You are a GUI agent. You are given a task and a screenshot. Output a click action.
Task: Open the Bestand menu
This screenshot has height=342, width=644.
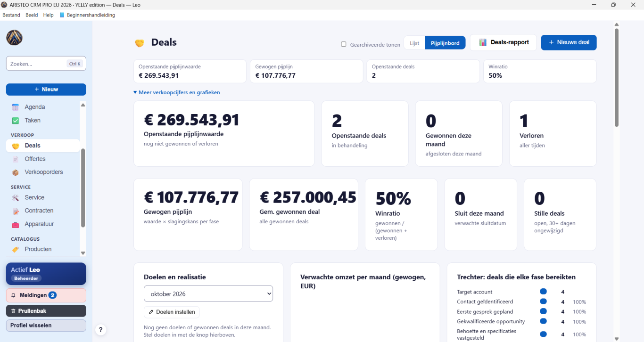pyautogui.click(x=11, y=15)
